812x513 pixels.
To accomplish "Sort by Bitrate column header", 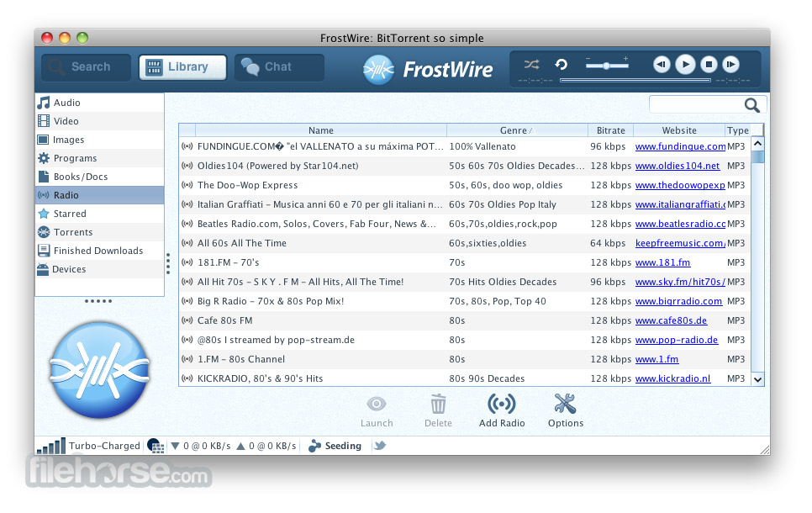I will [610, 130].
